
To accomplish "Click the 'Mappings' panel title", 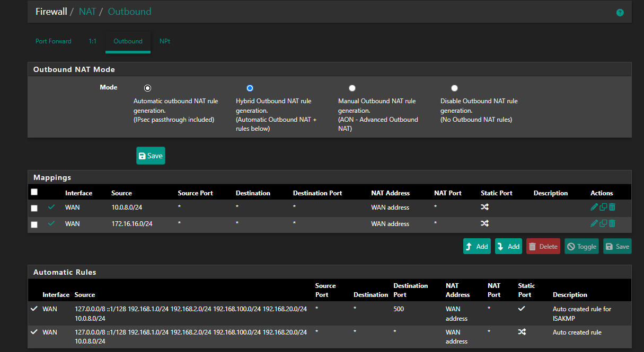I will 52,177.
